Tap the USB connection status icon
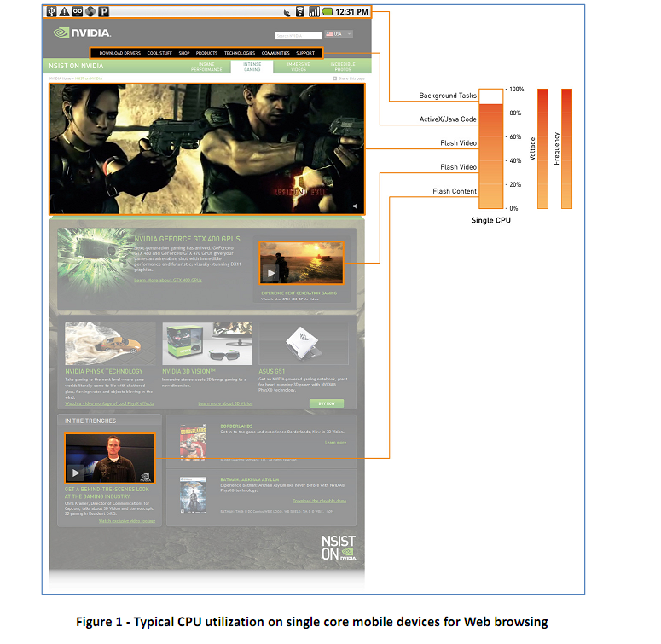This screenshot has height=644, width=661. [51, 11]
